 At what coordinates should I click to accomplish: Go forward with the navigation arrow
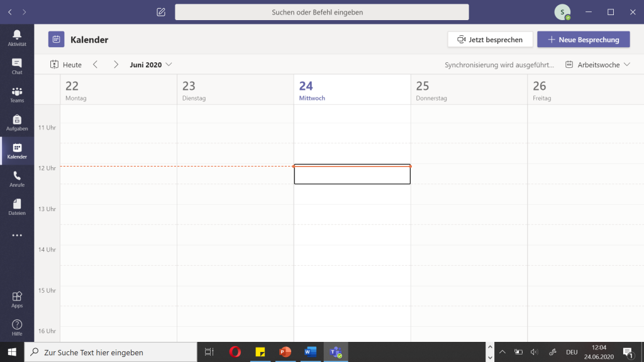[x=25, y=12]
